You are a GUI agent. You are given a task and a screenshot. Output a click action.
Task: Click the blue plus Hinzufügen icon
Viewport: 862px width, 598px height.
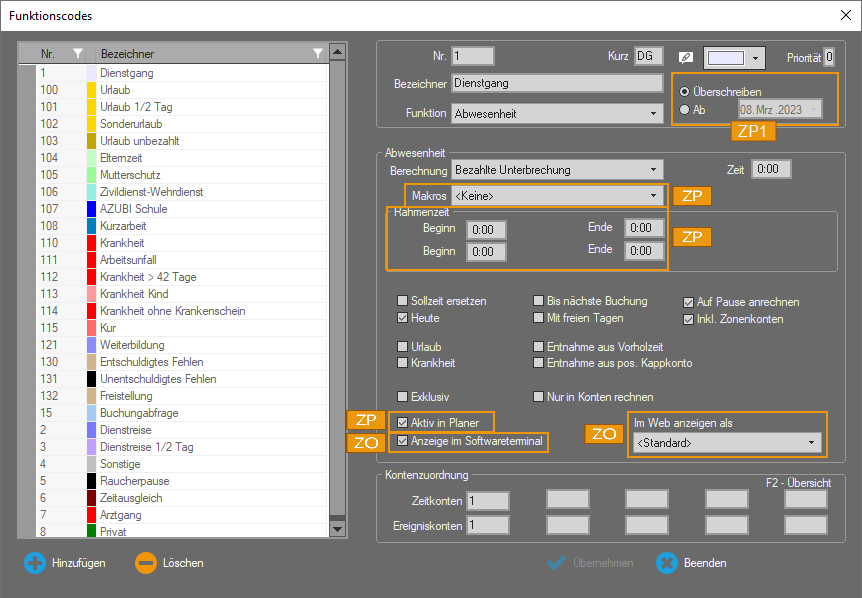point(35,563)
